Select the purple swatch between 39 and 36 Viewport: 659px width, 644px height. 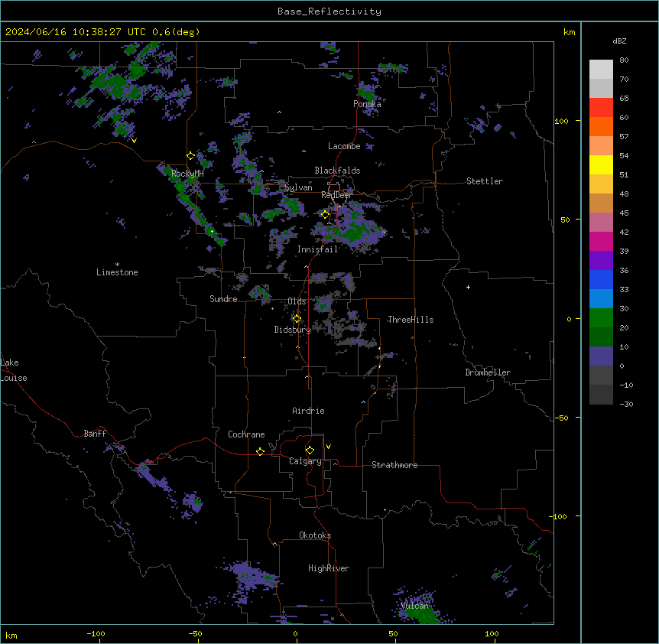pyautogui.click(x=601, y=261)
